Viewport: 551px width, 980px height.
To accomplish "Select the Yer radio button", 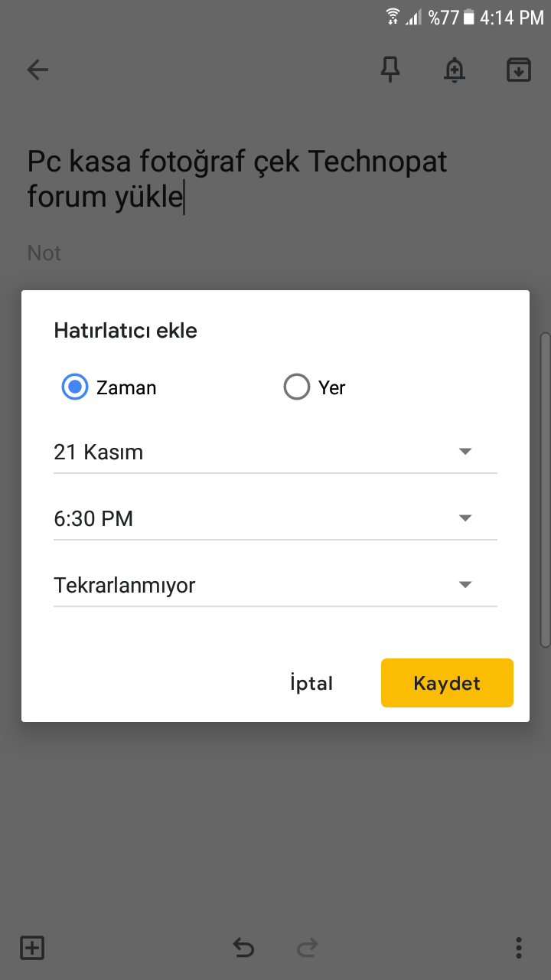I will (x=297, y=387).
